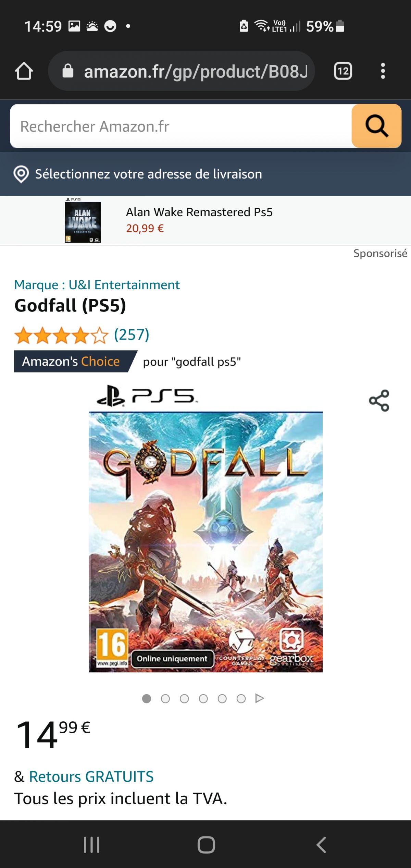411x868 pixels.
Task: Tap the share icon beside product image
Action: (379, 400)
